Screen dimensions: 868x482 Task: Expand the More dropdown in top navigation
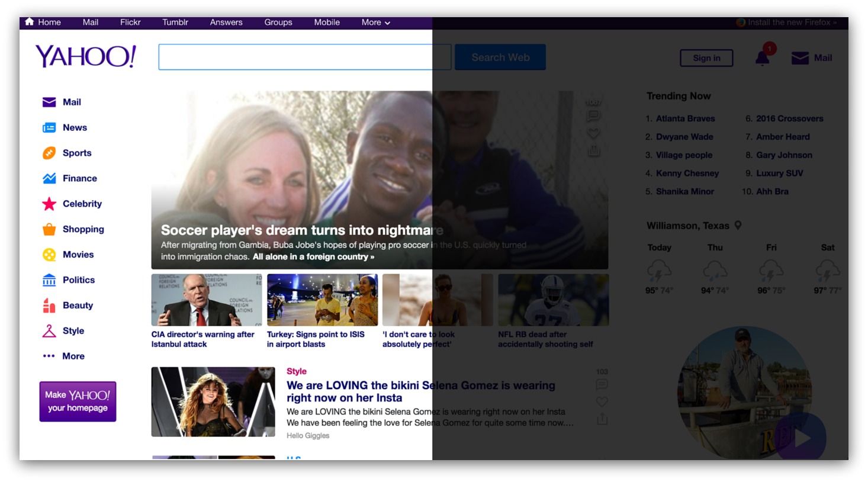[x=376, y=23]
